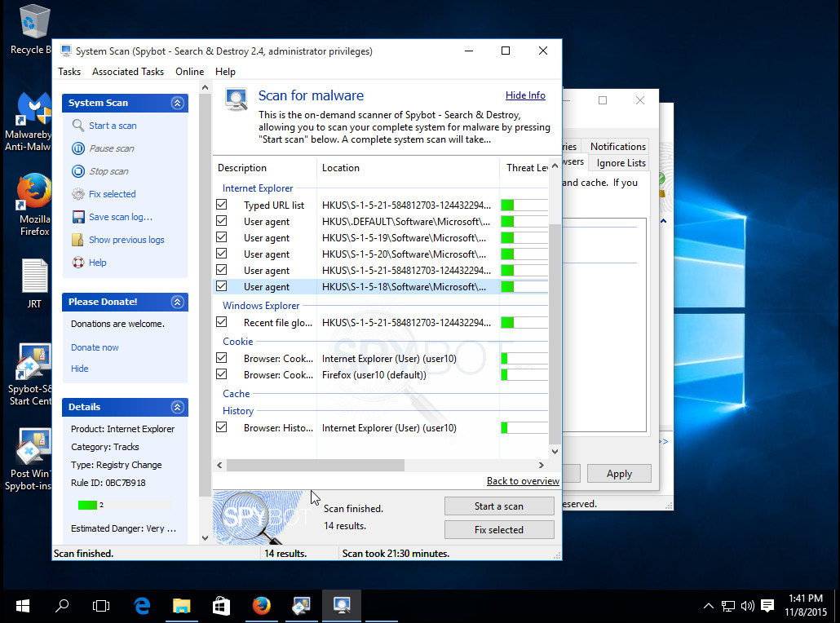The height and width of the screenshot is (623, 840).
Task: Click the floppy disk Save scan log icon
Action: point(78,217)
